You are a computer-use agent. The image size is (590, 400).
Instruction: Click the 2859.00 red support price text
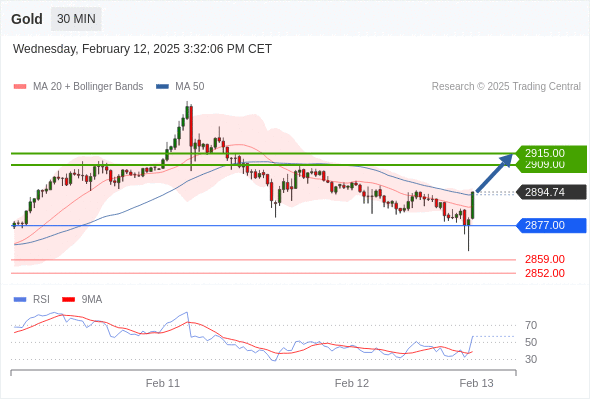pyautogui.click(x=545, y=259)
